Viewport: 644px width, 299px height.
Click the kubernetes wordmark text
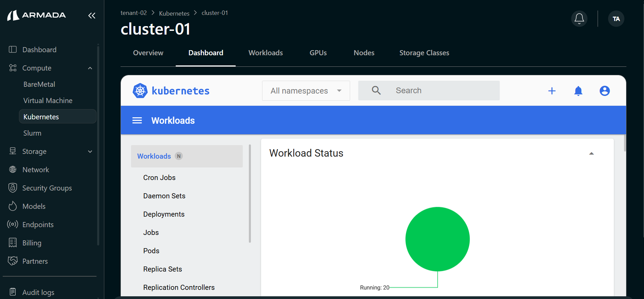point(180,91)
